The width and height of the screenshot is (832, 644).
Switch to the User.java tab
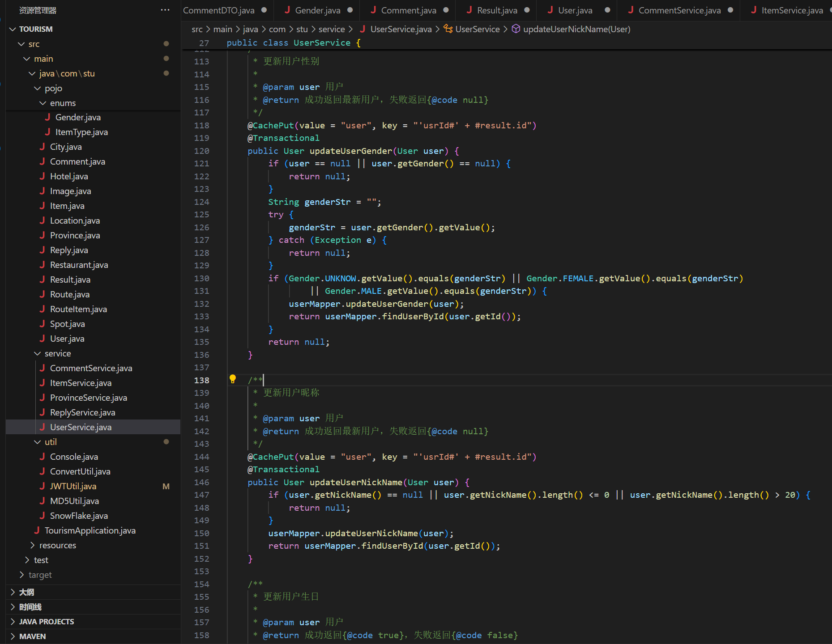point(575,10)
